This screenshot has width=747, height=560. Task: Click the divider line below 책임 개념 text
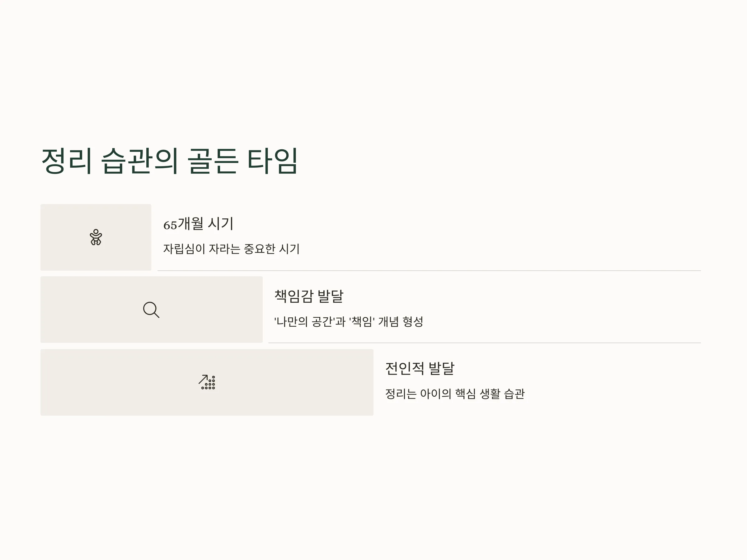[485, 343]
